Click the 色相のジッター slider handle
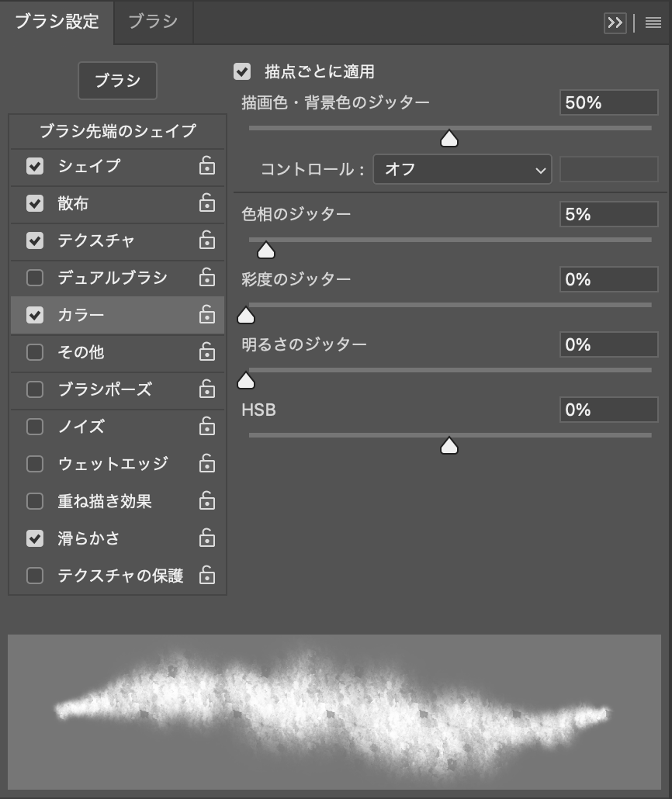This screenshot has width=672, height=799. (x=266, y=250)
